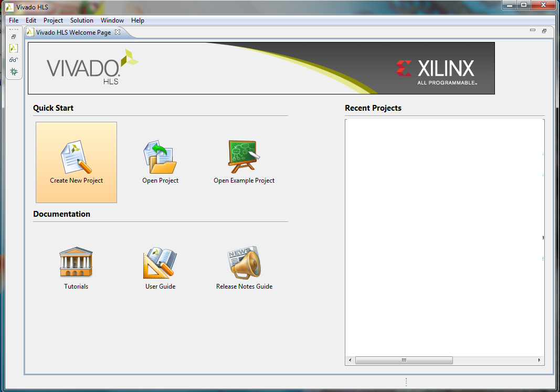Click the glasses icon in left sidebar

click(x=14, y=60)
